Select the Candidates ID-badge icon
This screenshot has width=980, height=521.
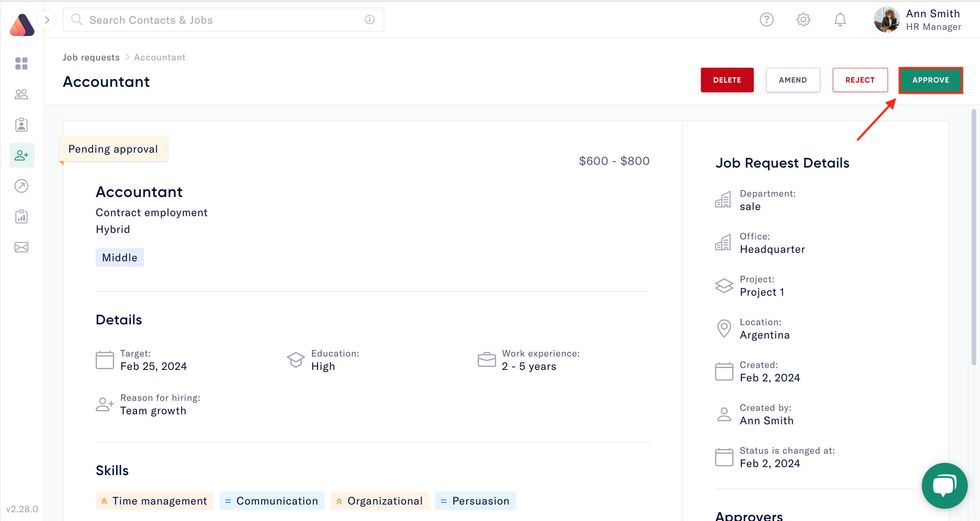coord(21,125)
